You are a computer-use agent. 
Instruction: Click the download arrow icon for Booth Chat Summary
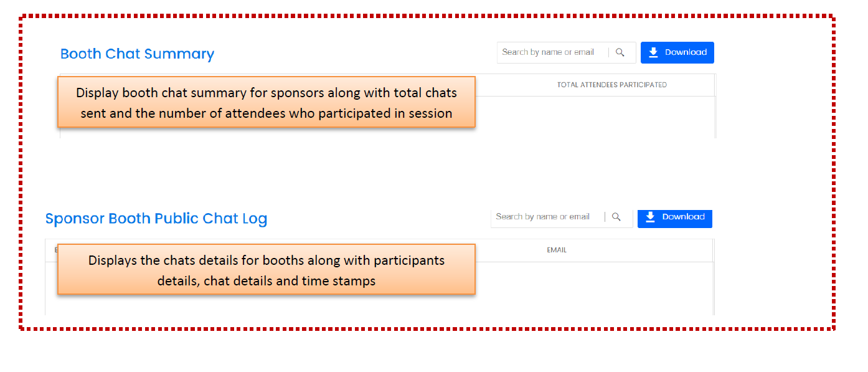pos(653,52)
